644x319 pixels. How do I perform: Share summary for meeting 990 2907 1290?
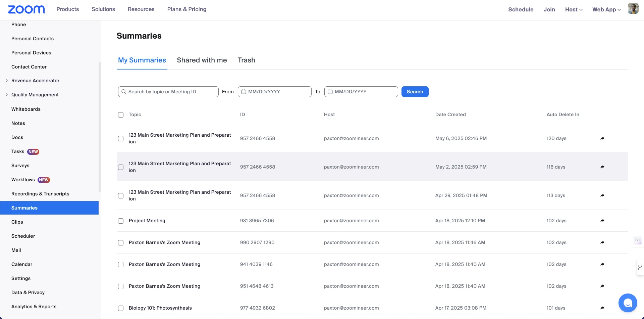(x=602, y=242)
